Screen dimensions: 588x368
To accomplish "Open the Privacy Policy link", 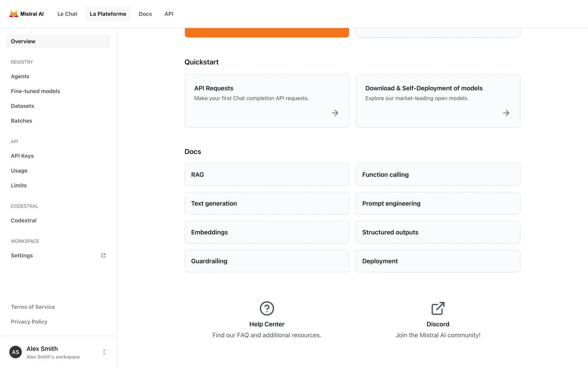I will click(29, 322).
